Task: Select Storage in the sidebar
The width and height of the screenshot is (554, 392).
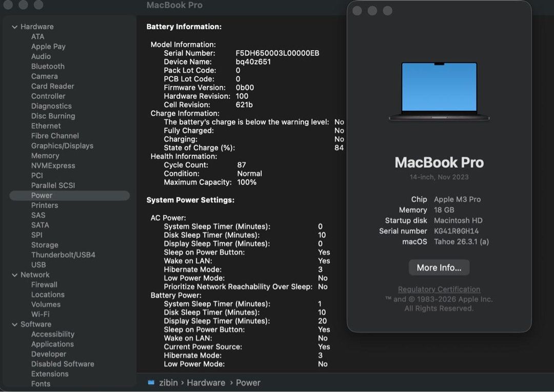Action: [45, 245]
